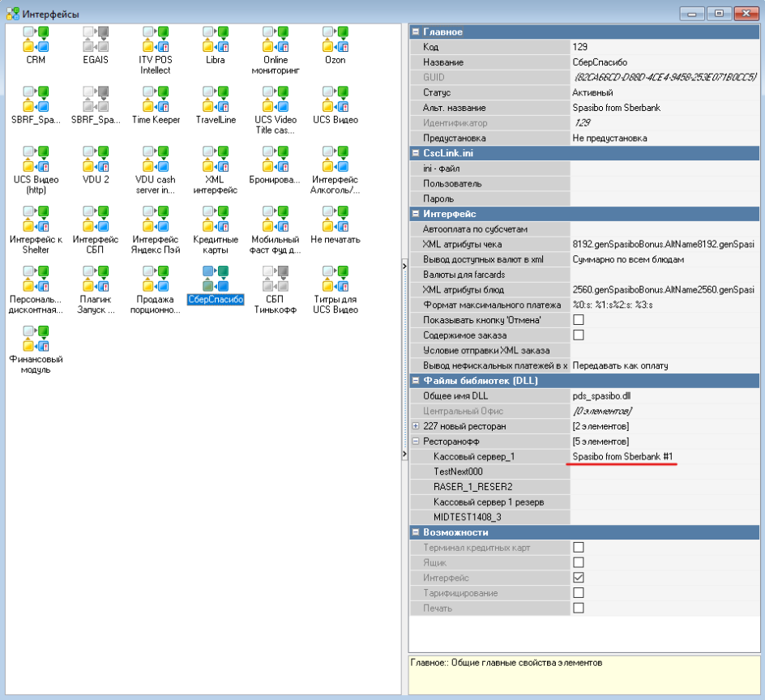Select the Libra interface icon
Image resolution: width=765 pixels, height=700 pixels.
coord(216,41)
